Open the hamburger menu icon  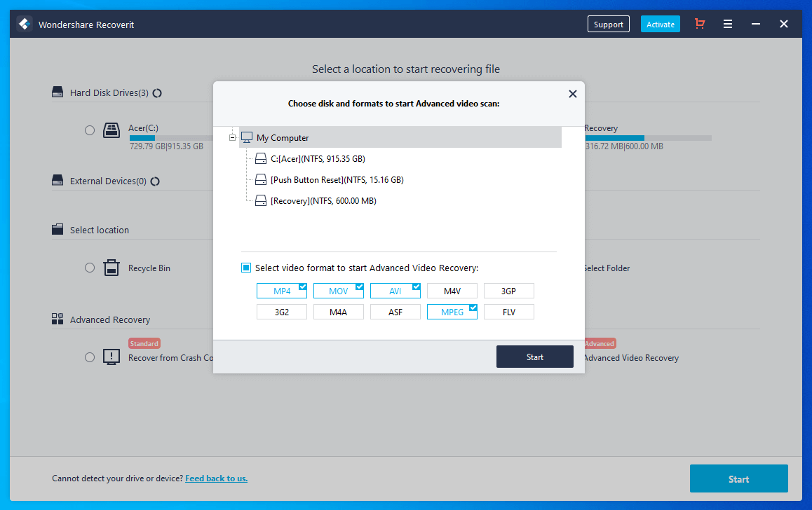tap(728, 24)
